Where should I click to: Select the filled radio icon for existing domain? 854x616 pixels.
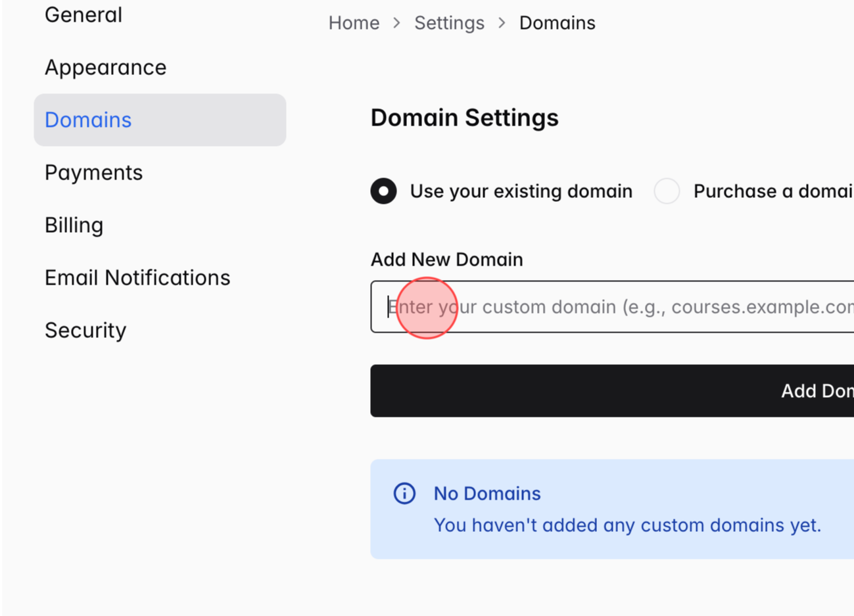click(x=383, y=191)
